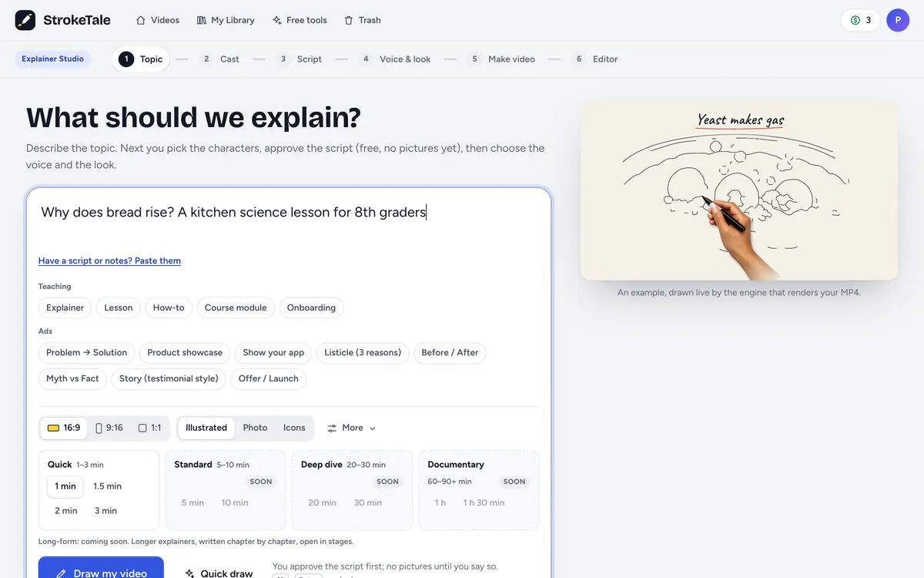Click the StrokeTale logo icon
The image size is (924, 578).
[x=25, y=20]
